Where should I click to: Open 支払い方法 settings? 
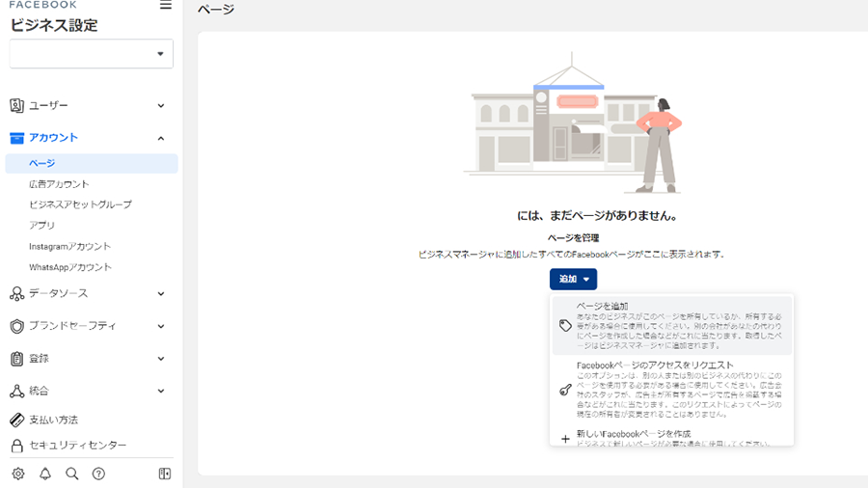(x=54, y=420)
